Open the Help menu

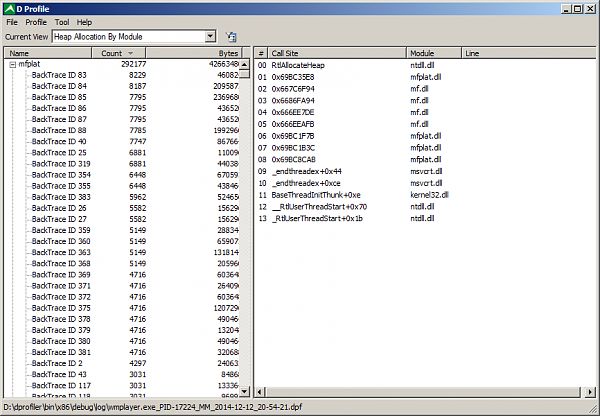[84, 22]
